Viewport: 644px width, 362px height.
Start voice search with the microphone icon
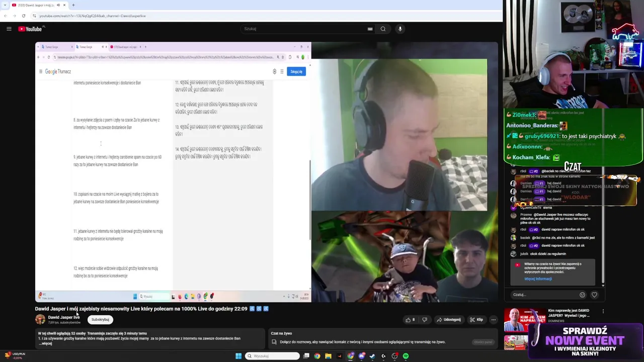click(400, 29)
